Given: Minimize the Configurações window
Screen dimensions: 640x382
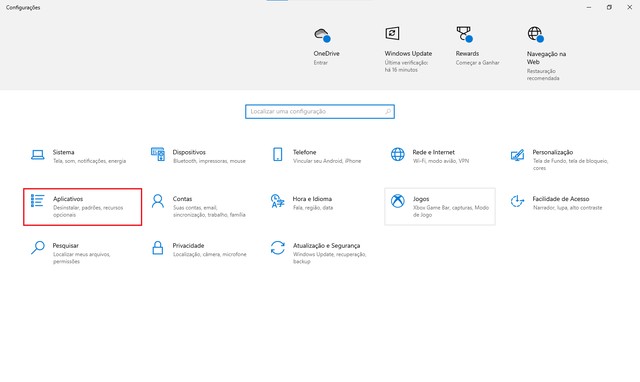Looking at the screenshot, I should click(589, 7).
